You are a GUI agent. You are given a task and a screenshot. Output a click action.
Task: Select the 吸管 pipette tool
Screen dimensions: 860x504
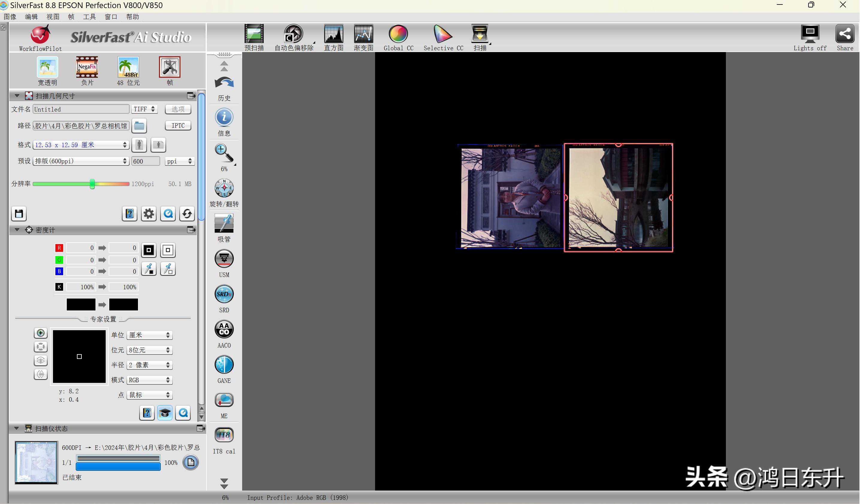[224, 224]
